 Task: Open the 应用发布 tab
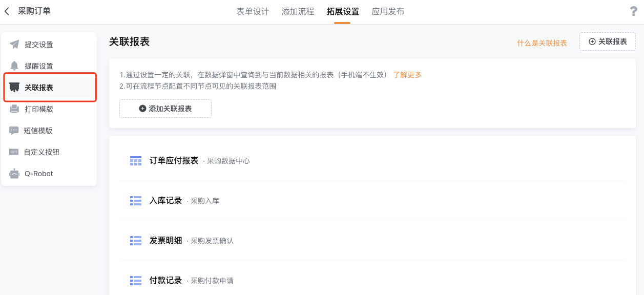click(x=388, y=11)
